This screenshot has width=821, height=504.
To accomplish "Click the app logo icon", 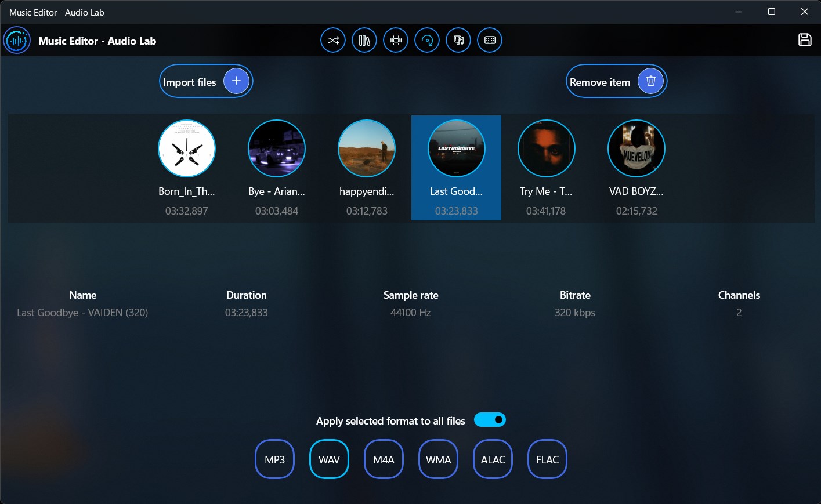I will click(17, 41).
